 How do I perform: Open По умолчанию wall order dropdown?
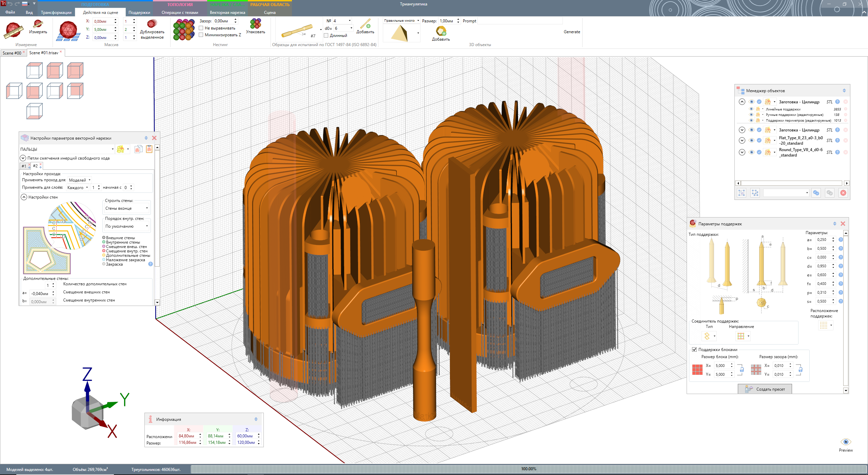[x=126, y=226]
